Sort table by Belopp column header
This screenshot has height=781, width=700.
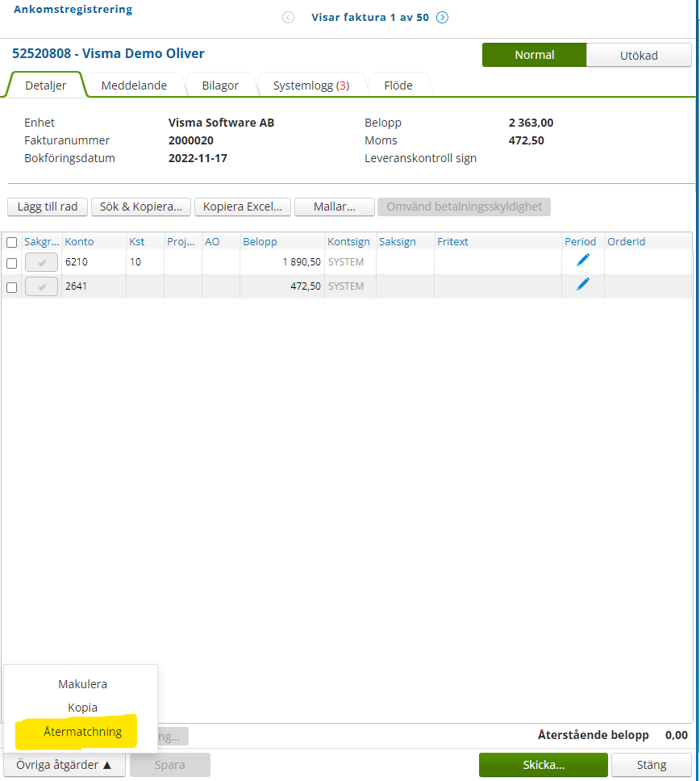260,241
